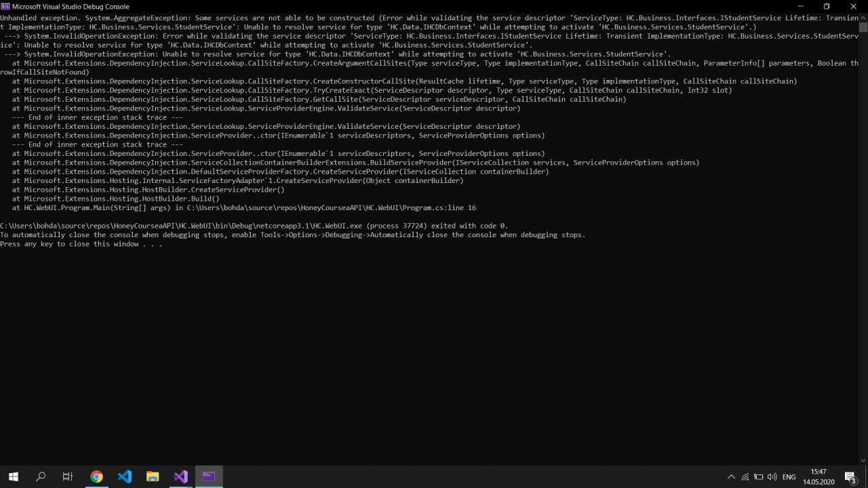Click the battery tray icon
The height and width of the screenshot is (488, 868).
pos(759,477)
